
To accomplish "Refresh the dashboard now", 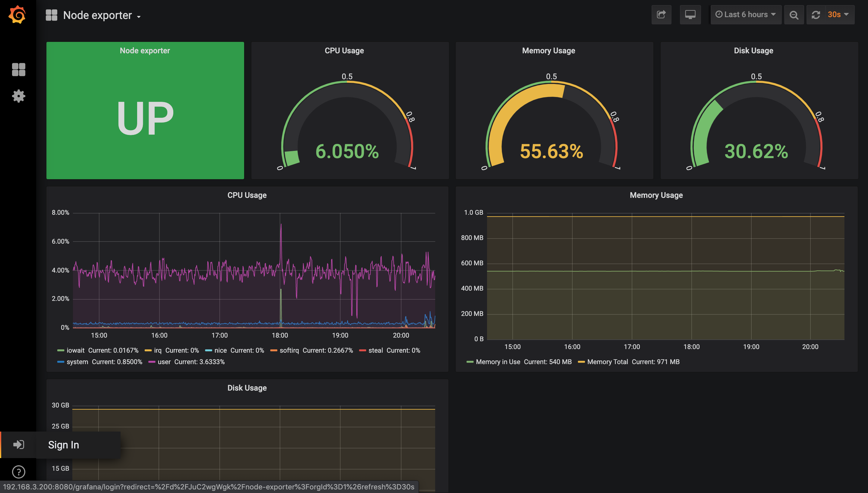I will click(816, 14).
